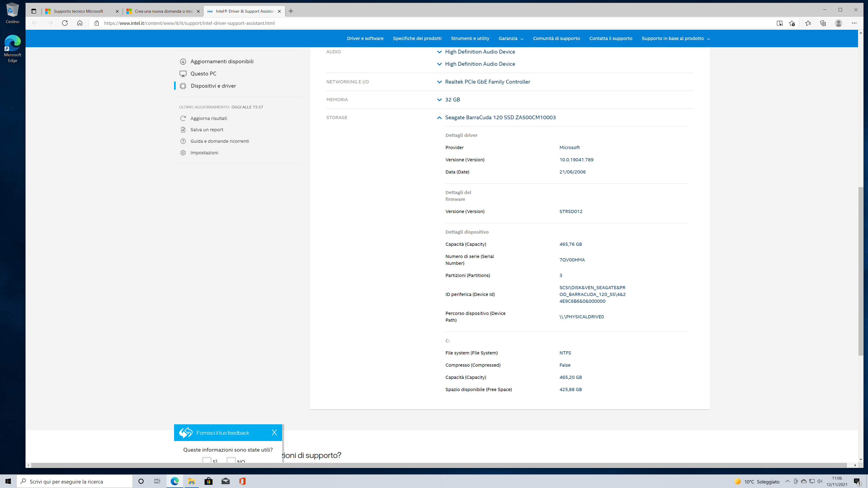
Task: Check the NO feedback checkbox
Action: pos(231,460)
